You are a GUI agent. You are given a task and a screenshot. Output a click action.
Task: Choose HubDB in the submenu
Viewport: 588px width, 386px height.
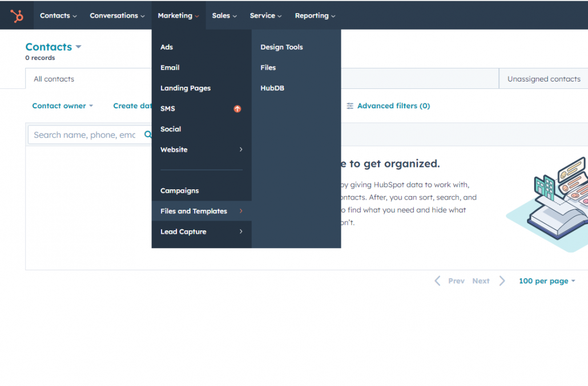click(272, 88)
